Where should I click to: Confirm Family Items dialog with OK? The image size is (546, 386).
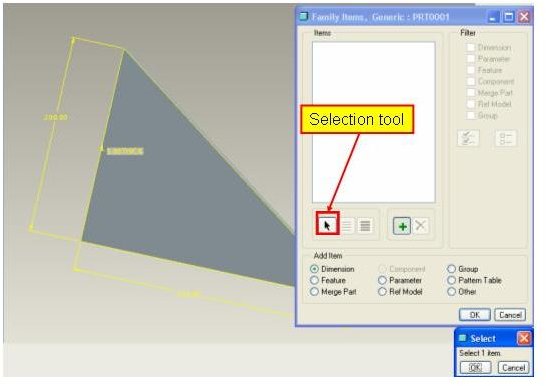(475, 315)
